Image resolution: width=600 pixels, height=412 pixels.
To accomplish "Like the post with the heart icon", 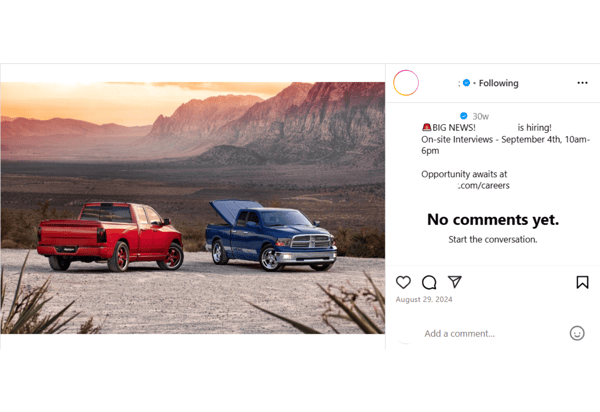I will pos(403,282).
